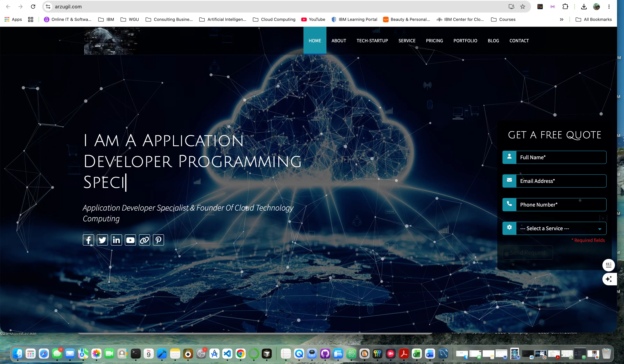Select the HOME navigation tab
The image size is (624, 364).
tap(315, 41)
